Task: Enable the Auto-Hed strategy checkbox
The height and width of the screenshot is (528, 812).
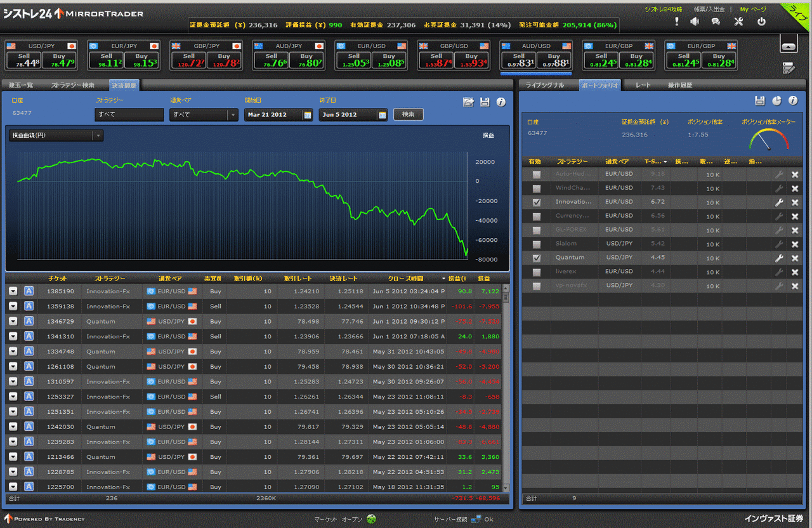Action: 537,175
